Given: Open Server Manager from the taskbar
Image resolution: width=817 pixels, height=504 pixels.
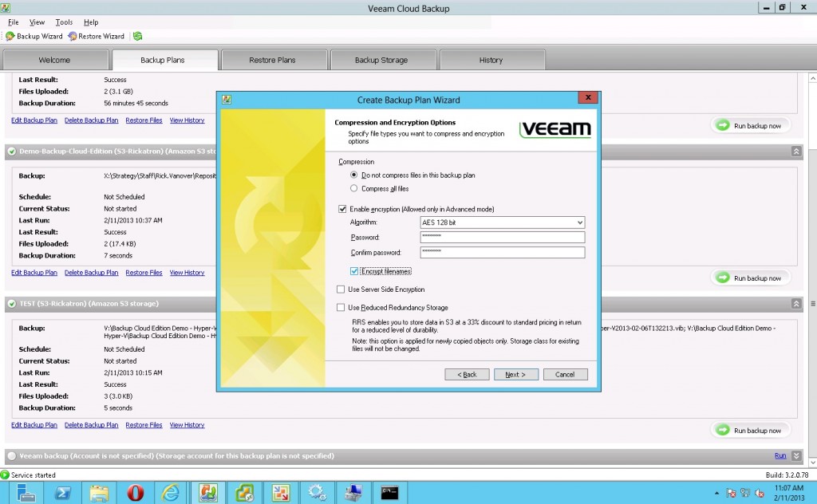Looking at the screenshot, I should [25, 493].
